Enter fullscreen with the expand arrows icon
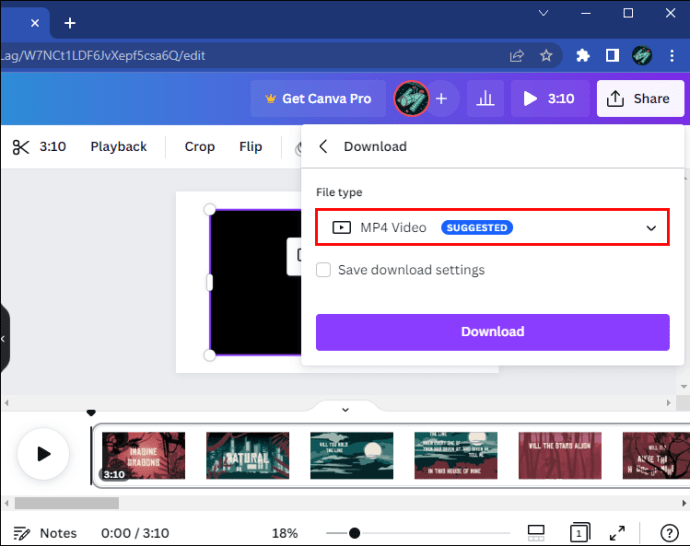690x546 pixels. click(617, 533)
